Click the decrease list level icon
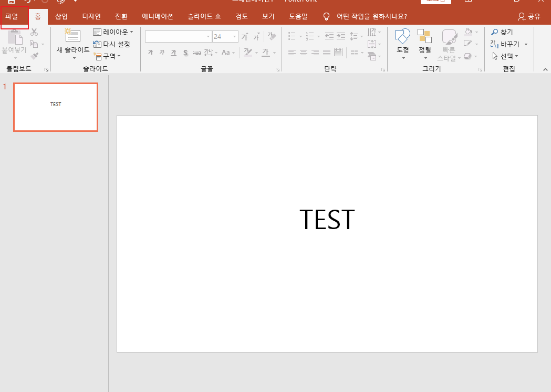Screen dimensions: 551x392 pyautogui.click(x=329, y=36)
